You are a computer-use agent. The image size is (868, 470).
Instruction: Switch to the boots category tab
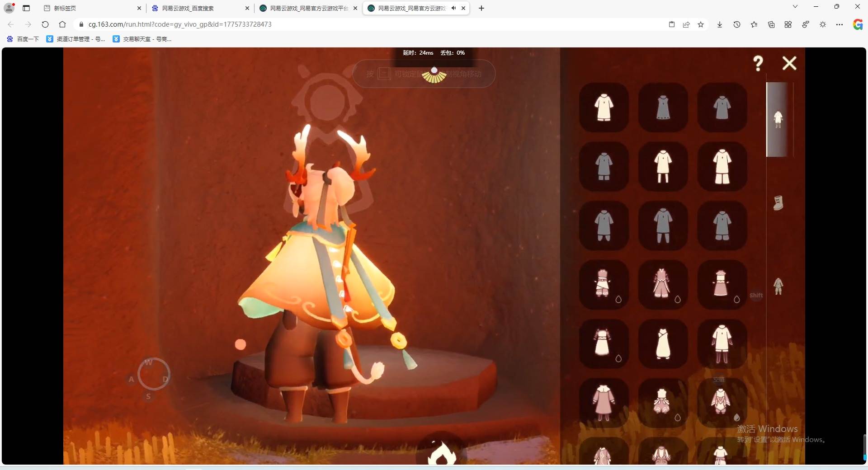click(x=778, y=203)
